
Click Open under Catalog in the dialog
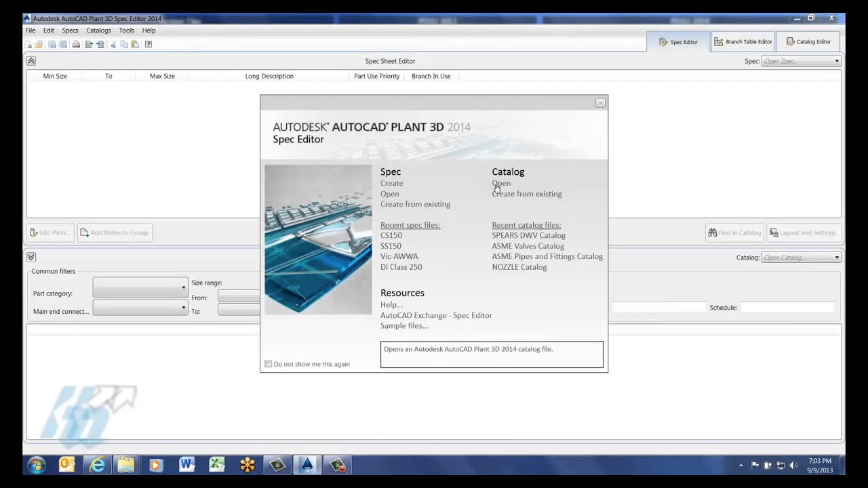[502, 183]
